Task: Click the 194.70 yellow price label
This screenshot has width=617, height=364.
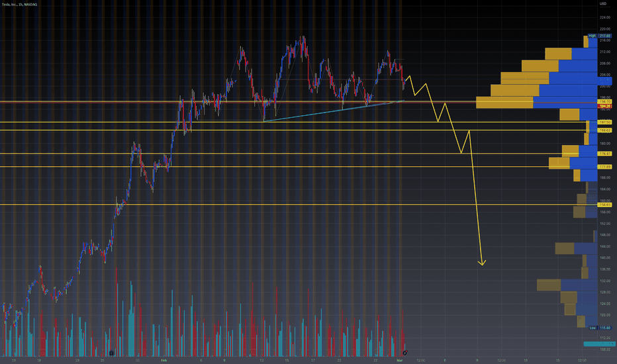Action: pos(604,101)
